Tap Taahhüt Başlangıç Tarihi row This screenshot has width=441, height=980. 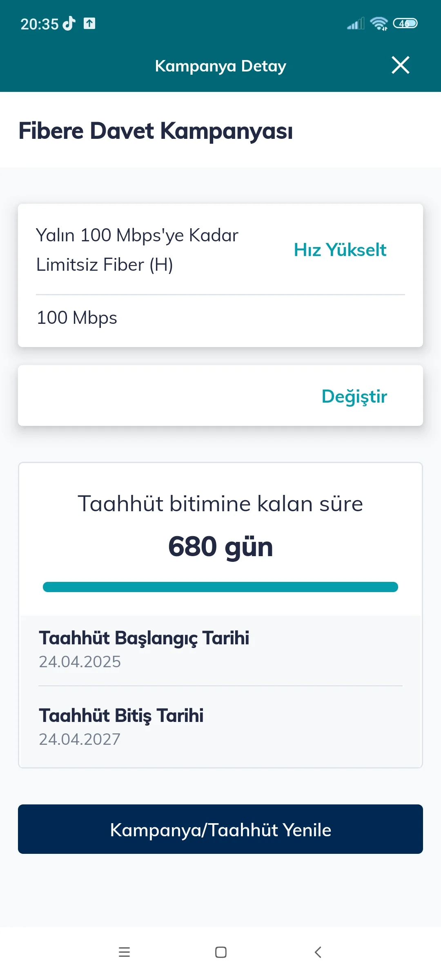coord(220,649)
